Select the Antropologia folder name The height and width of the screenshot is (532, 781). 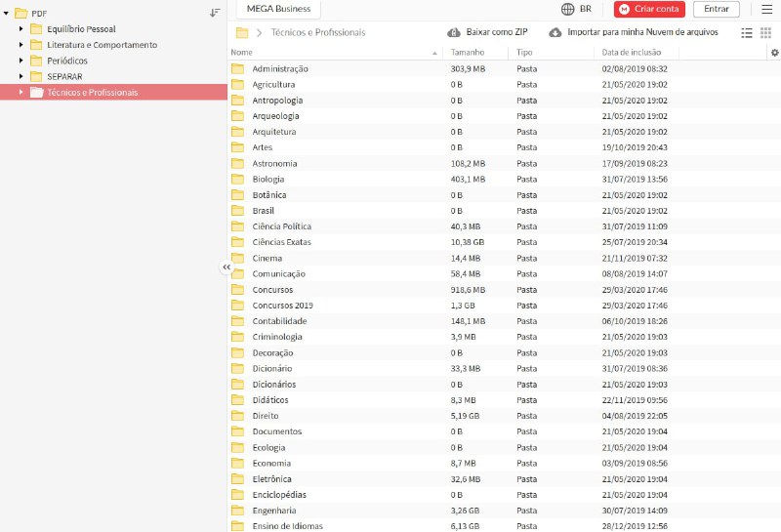tap(277, 101)
